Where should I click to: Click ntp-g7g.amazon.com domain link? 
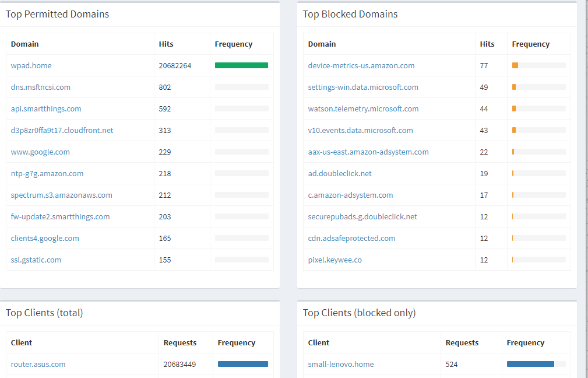[x=47, y=173]
